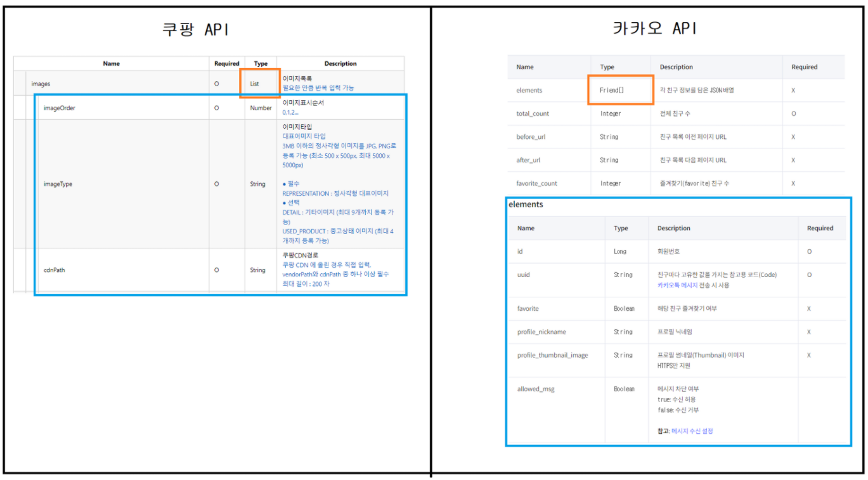868x480 pixels.
Task: Select the Boolean type in the favorite row
Action: (x=624, y=309)
